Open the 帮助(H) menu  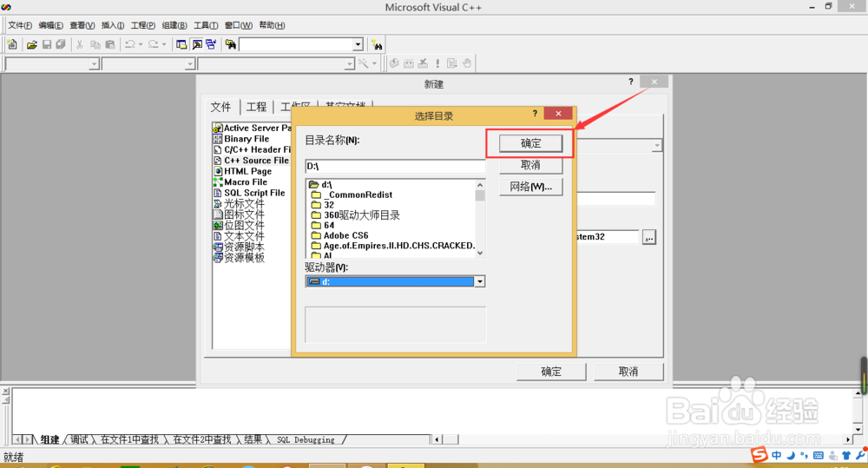point(272,25)
